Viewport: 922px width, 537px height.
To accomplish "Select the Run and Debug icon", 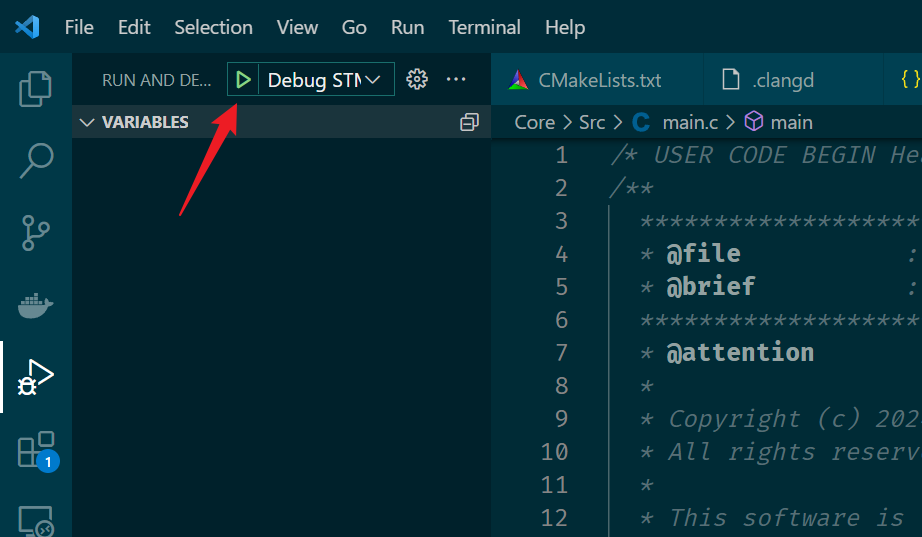I will (36, 377).
